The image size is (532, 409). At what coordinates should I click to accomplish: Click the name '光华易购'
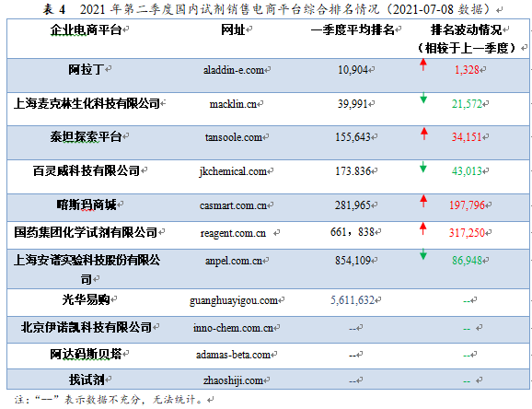87,299
